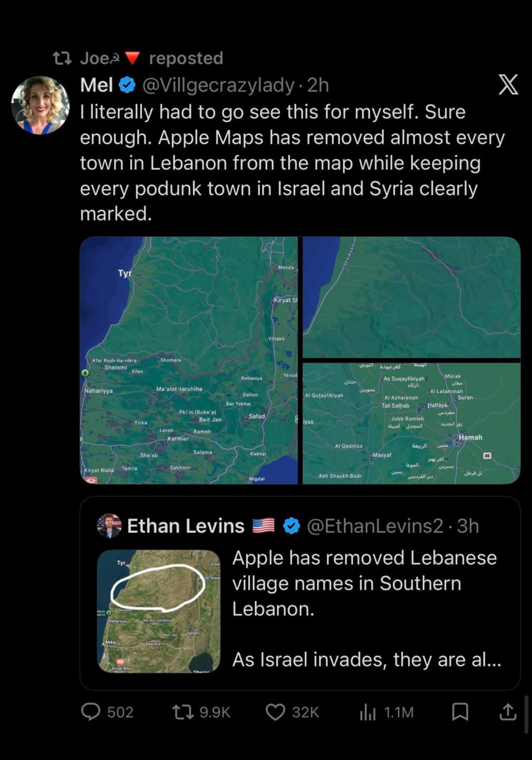Open quoted tweet's circled map thumbnail
This screenshot has width=532, height=760.
point(159,611)
